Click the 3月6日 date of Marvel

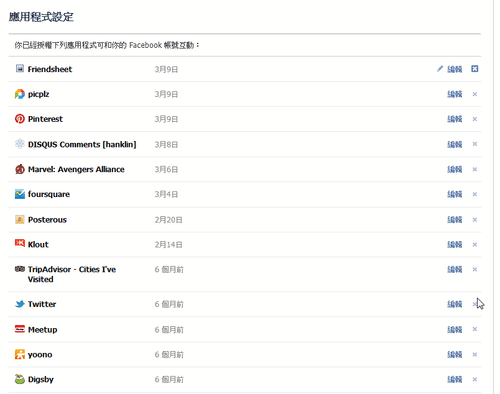tap(166, 169)
